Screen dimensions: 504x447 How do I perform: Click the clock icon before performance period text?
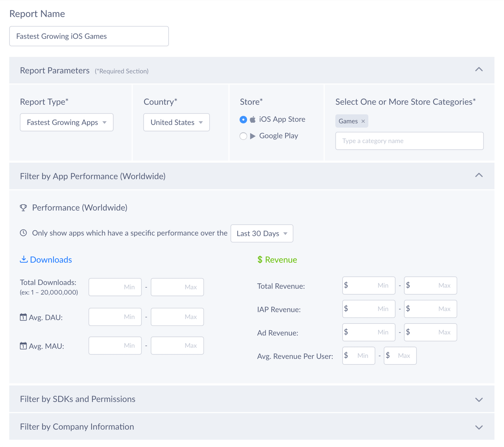pyautogui.click(x=23, y=233)
